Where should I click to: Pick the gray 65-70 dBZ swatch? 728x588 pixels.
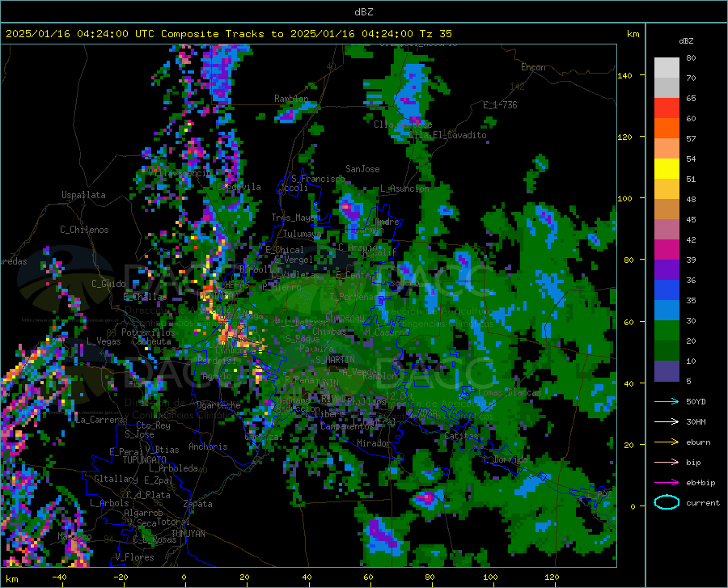667,88
